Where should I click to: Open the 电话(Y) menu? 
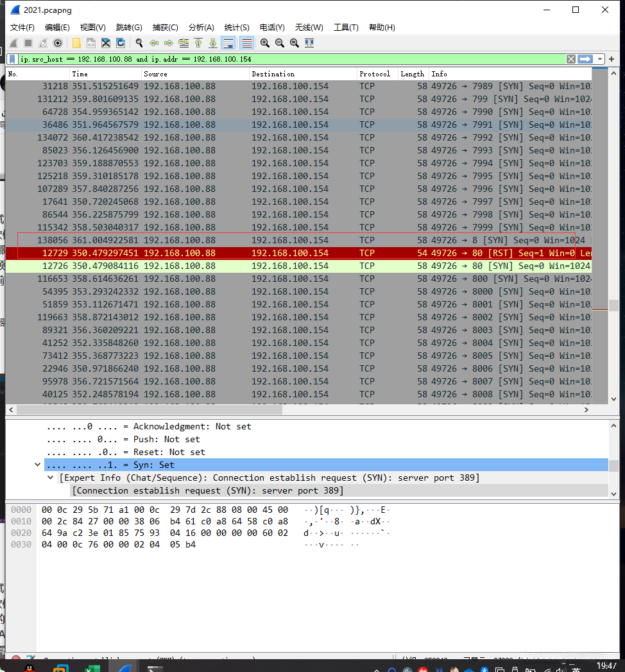pos(273,28)
